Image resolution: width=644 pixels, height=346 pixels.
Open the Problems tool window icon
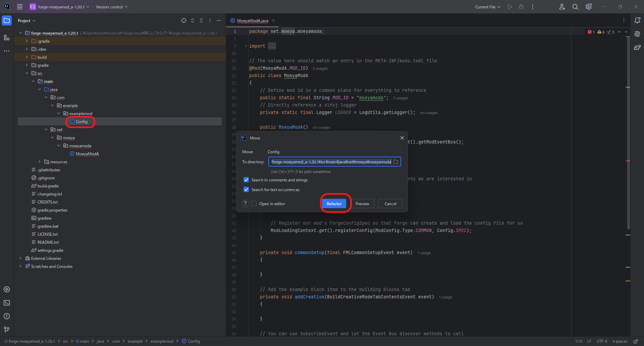coord(7,316)
